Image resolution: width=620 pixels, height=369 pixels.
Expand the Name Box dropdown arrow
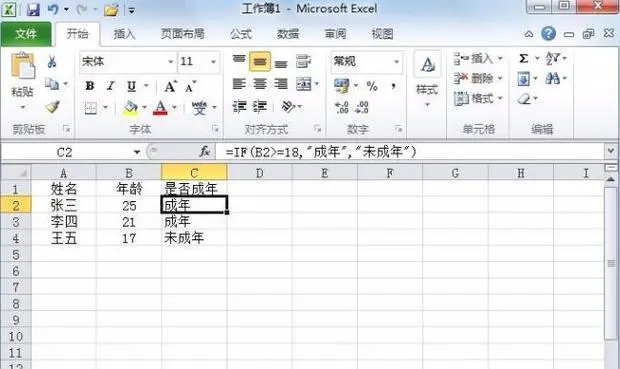click(x=137, y=152)
